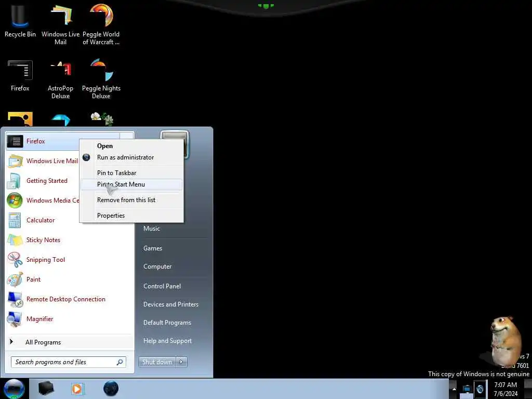This screenshot has width=532, height=399.
Task: Click the search magnifier icon
Action: click(120, 362)
